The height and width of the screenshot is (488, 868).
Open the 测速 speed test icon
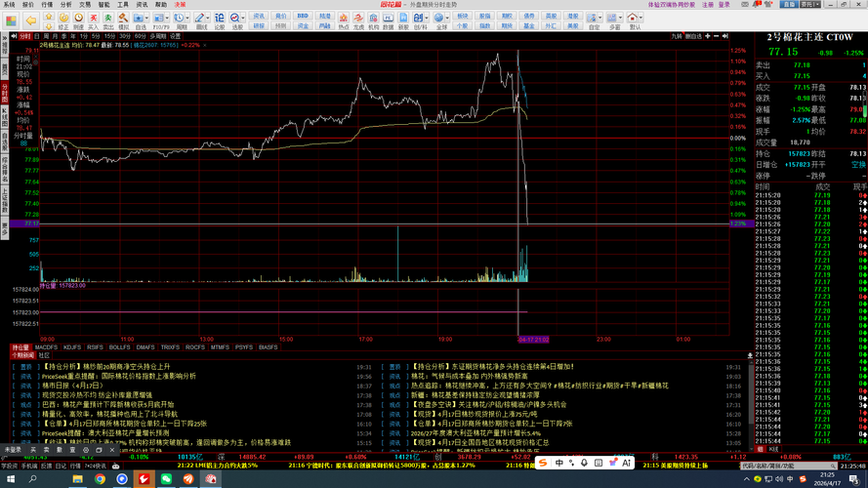[79, 18]
